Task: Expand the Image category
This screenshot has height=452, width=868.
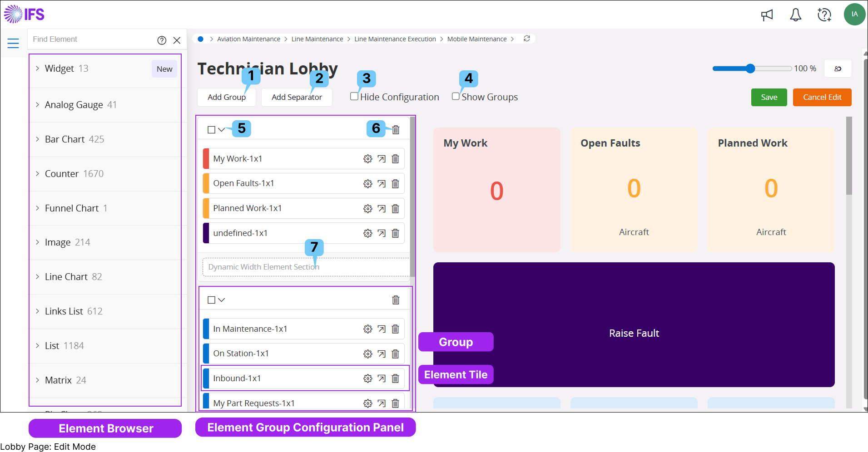Action: pyautogui.click(x=37, y=242)
